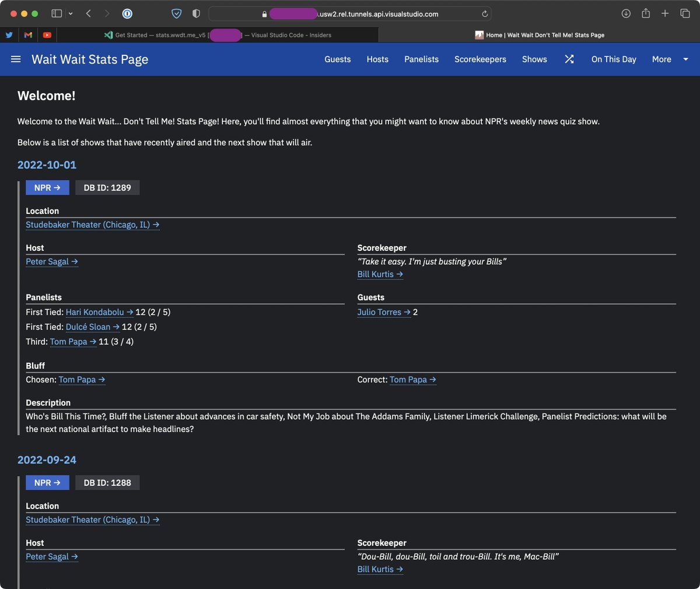Image resolution: width=700 pixels, height=589 pixels.
Task: Open the Hosts navigation item
Action: (377, 59)
